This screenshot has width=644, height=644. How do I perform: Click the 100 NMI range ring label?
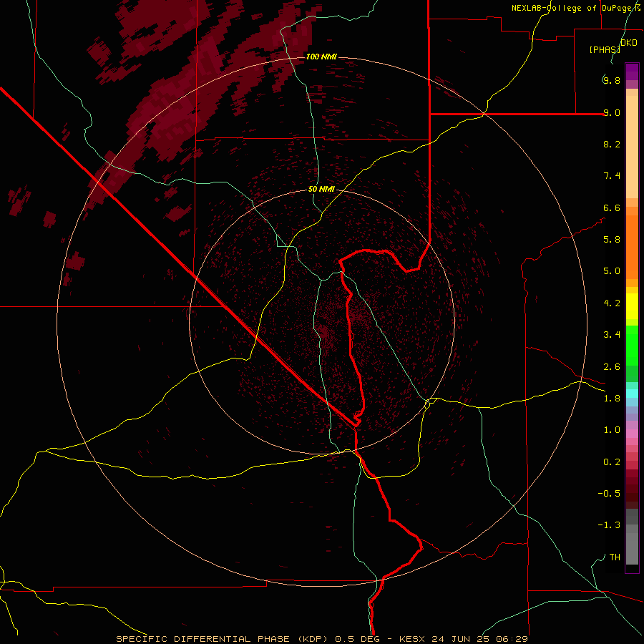click(x=321, y=57)
